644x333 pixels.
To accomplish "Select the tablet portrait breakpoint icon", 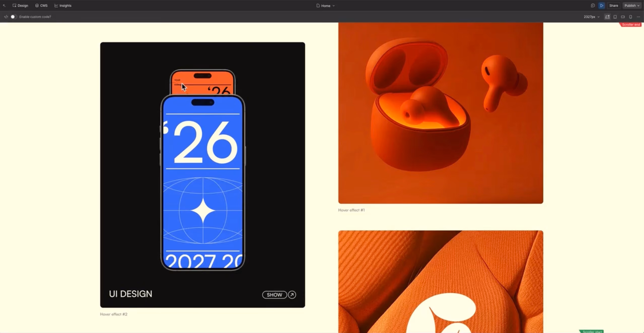I will (x=615, y=17).
